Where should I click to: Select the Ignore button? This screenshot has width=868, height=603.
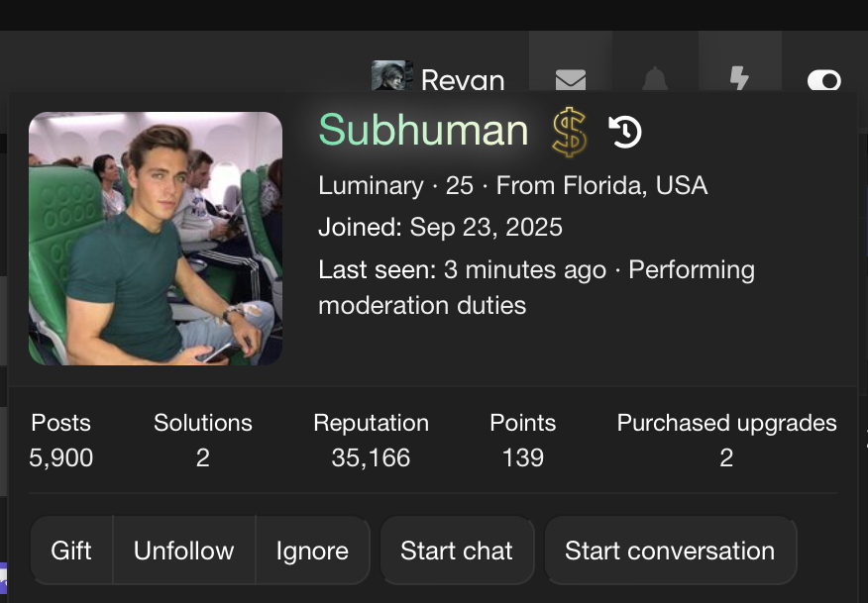(312, 551)
